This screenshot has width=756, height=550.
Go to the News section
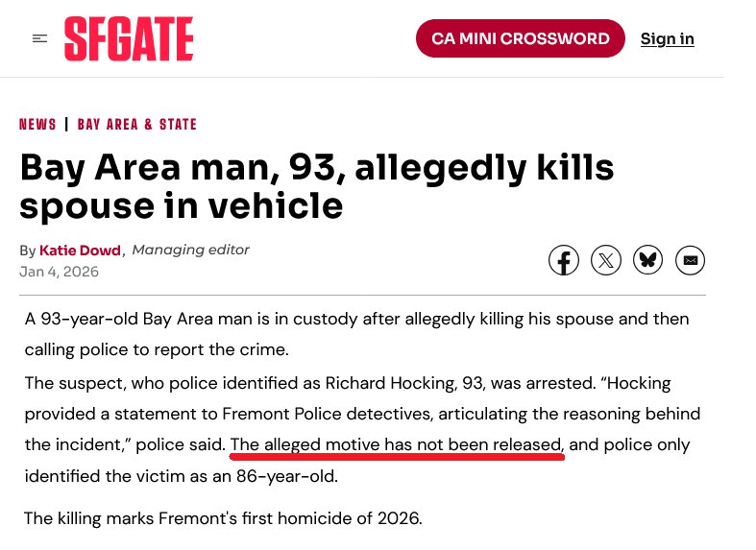(37, 124)
